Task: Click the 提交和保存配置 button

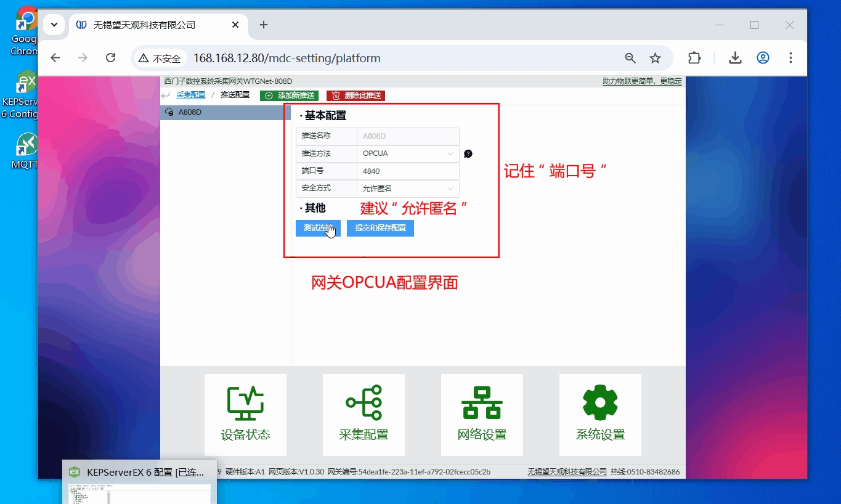Action: [380, 228]
